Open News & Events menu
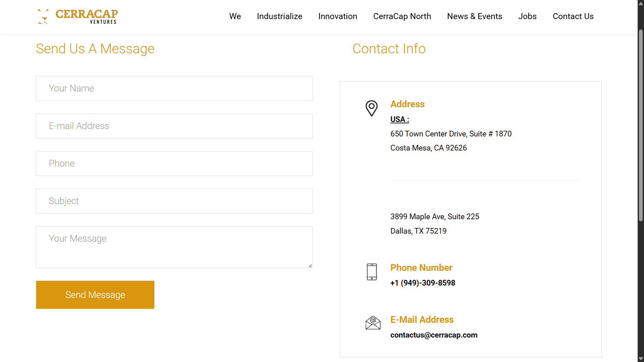This screenshot has width=644, height=362. point(474,16)
